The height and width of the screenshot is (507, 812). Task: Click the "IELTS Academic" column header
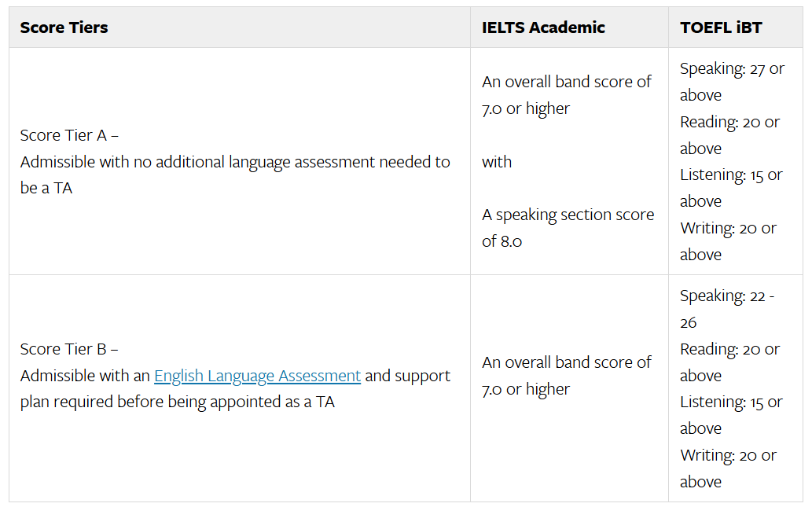543,28
